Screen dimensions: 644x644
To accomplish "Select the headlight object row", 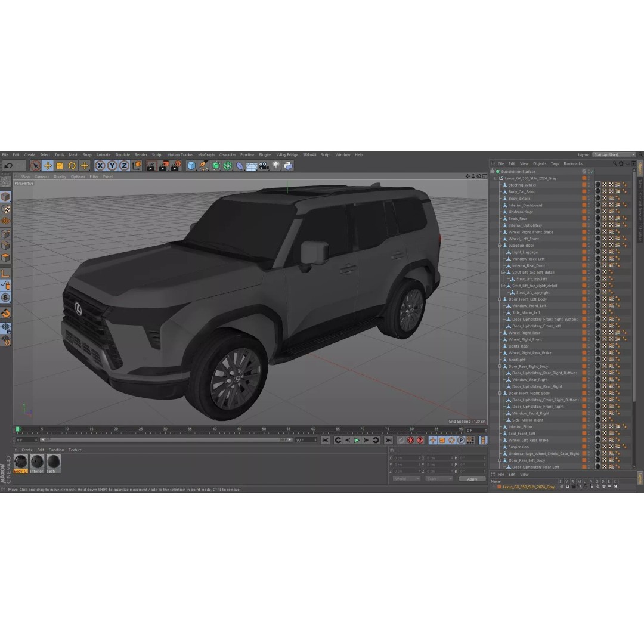I will coord(517,360).
